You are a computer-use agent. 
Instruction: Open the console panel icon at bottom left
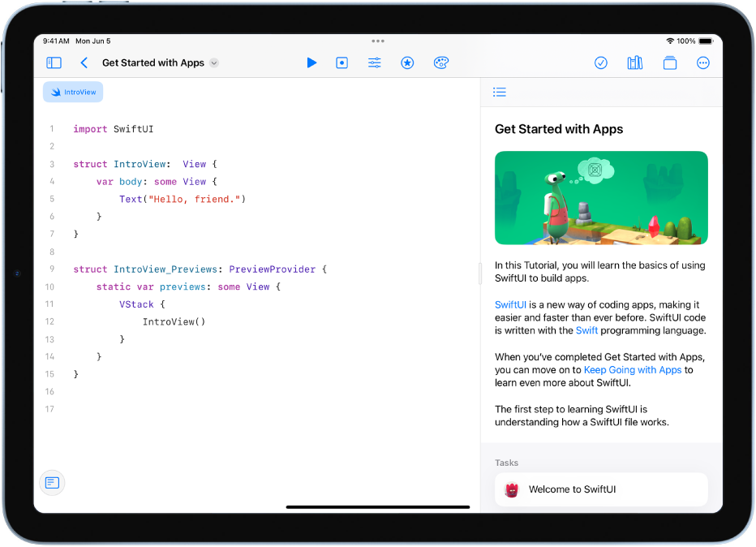pos(52,483)
